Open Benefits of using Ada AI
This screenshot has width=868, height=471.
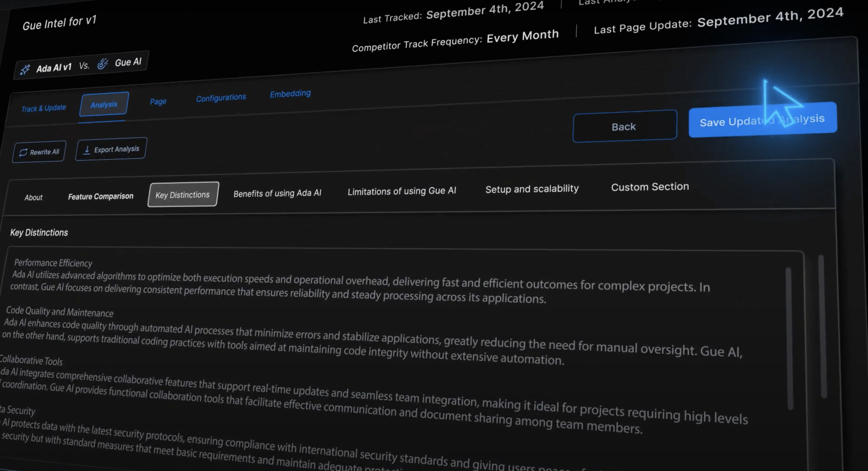coord(277,193)
